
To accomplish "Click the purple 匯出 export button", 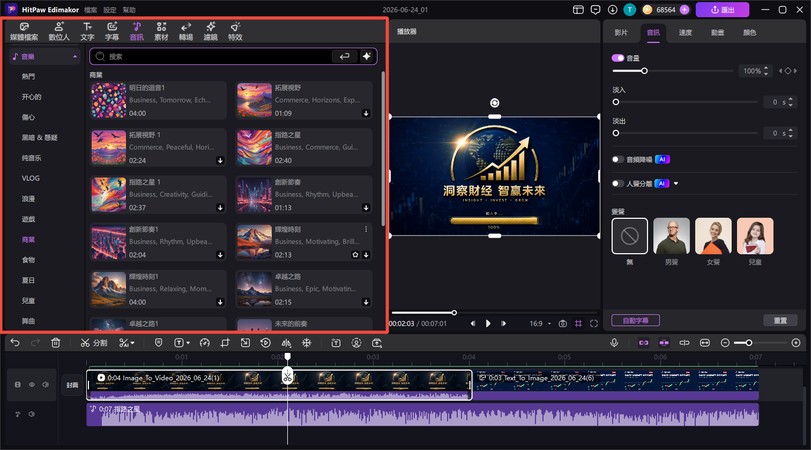I will pyautogui.click(x=723, y=10).
